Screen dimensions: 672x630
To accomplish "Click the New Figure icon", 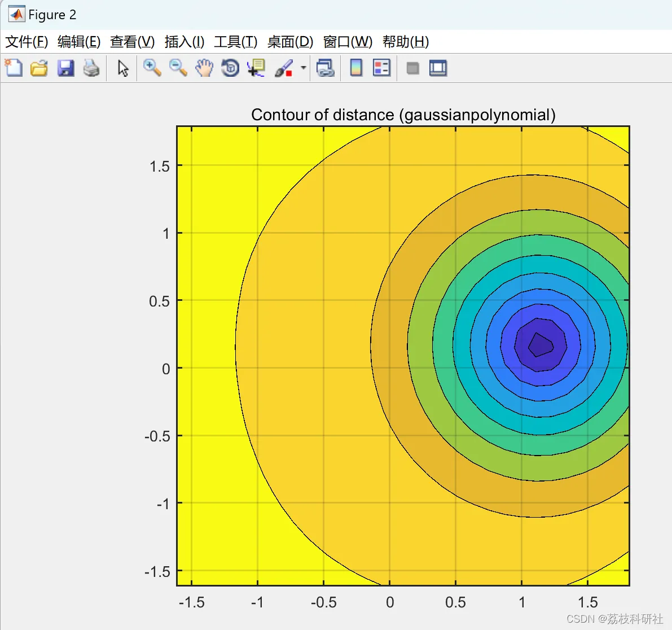I will click(x=14, y=68).
